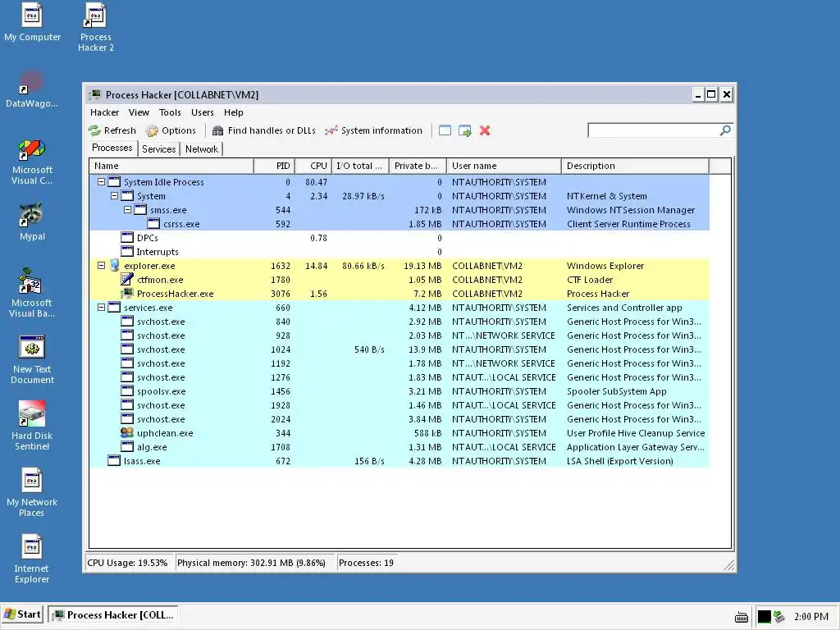Click the window resize grip corner
Image resolution: width=840 pixels, height=630 pixels.
tap(729, 564)
